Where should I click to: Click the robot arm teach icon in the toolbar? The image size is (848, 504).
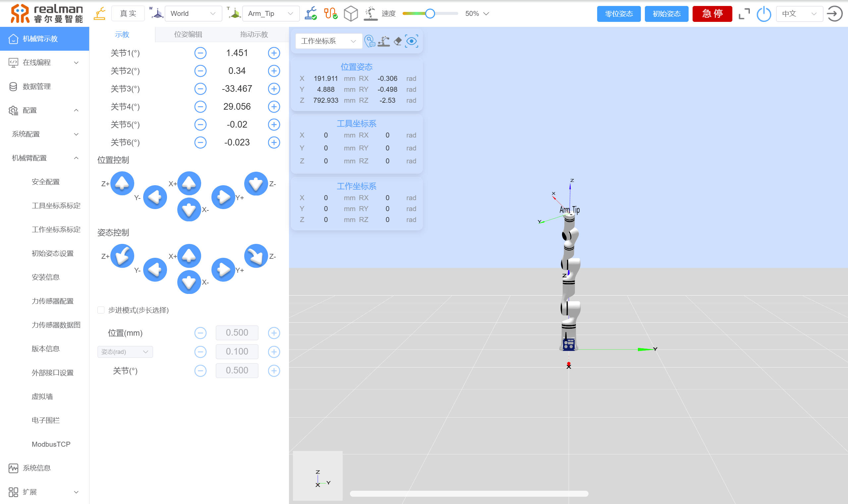(x=99, y=14)
